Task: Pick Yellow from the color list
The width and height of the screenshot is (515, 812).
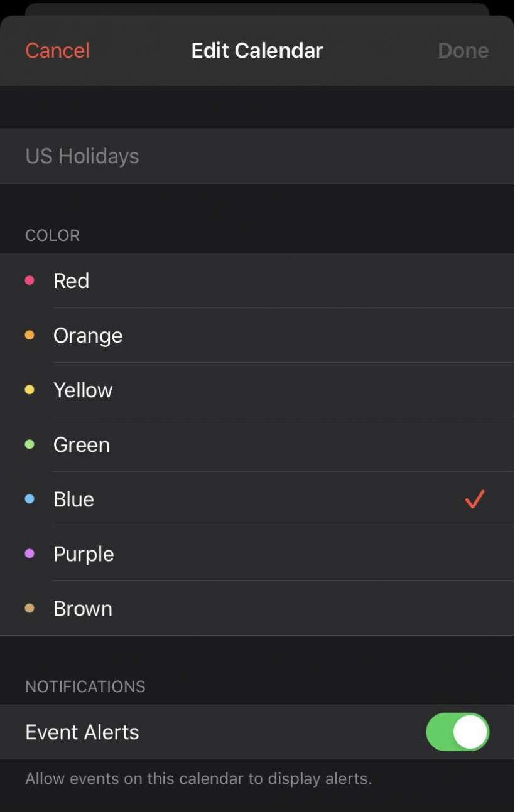Action: click(83, 390)
